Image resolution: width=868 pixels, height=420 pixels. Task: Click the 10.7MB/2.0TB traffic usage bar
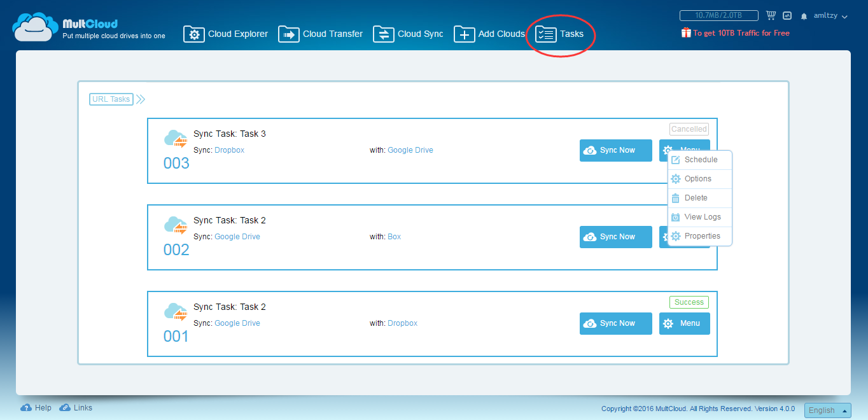[x=719, y=15]
